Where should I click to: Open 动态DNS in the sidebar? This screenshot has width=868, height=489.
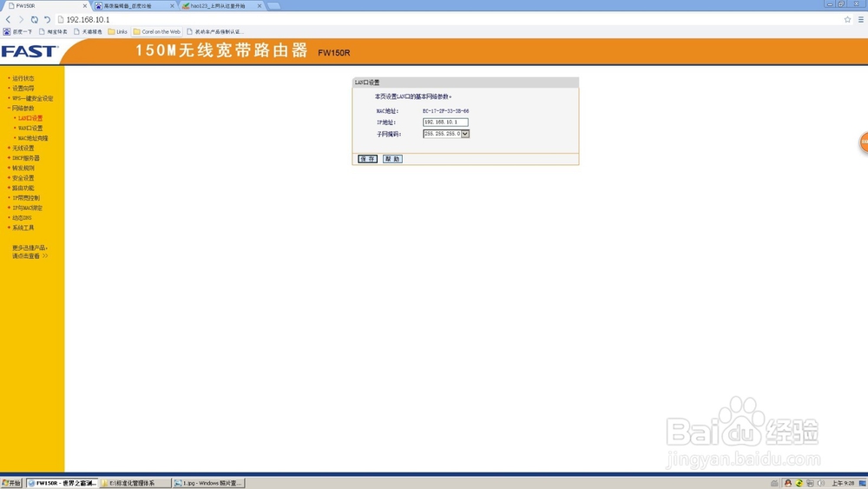pyautogui.click(x=23, y=218)
